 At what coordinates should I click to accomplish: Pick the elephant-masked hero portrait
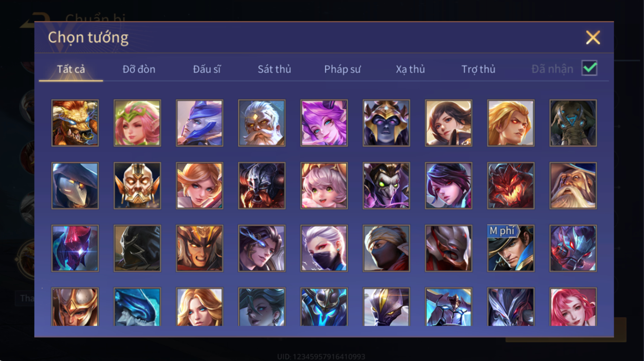click(x=573, y=123)
